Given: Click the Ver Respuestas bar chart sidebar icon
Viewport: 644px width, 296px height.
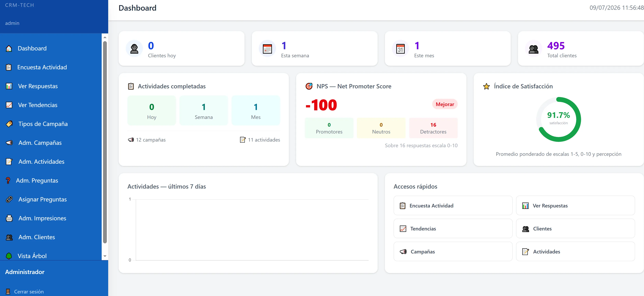Looking at the screenshot, I should pyautogui.click(x=9, y=86).
